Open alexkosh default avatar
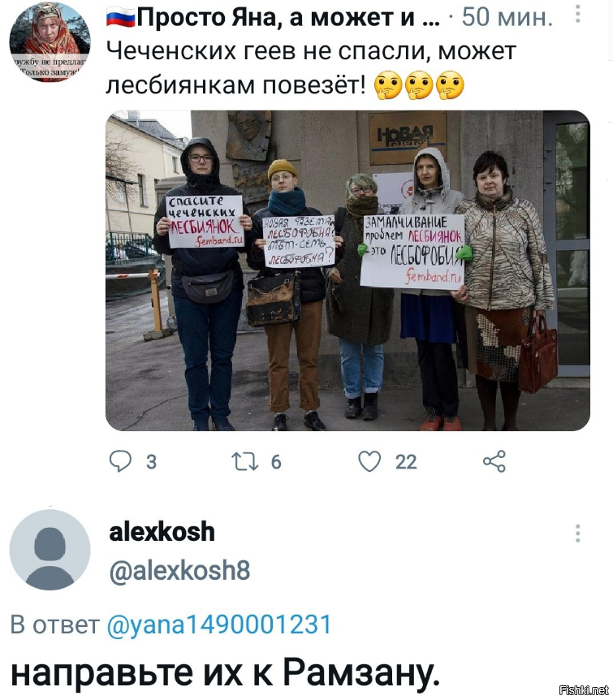 pos(50,550)
